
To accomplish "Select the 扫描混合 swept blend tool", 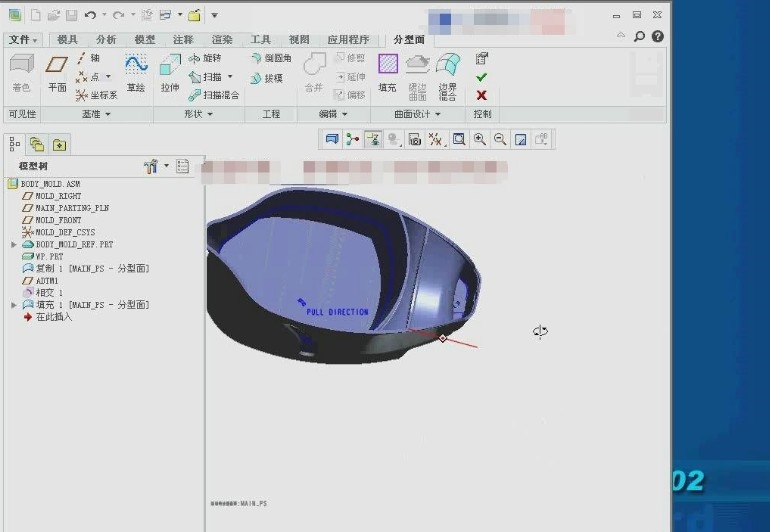I will (x=214, y=95).
